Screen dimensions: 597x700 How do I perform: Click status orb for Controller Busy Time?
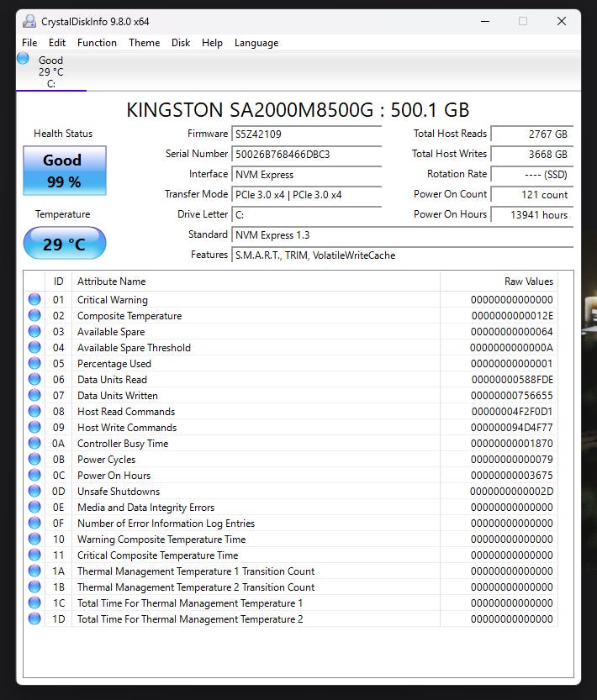(x=34, y=443)
